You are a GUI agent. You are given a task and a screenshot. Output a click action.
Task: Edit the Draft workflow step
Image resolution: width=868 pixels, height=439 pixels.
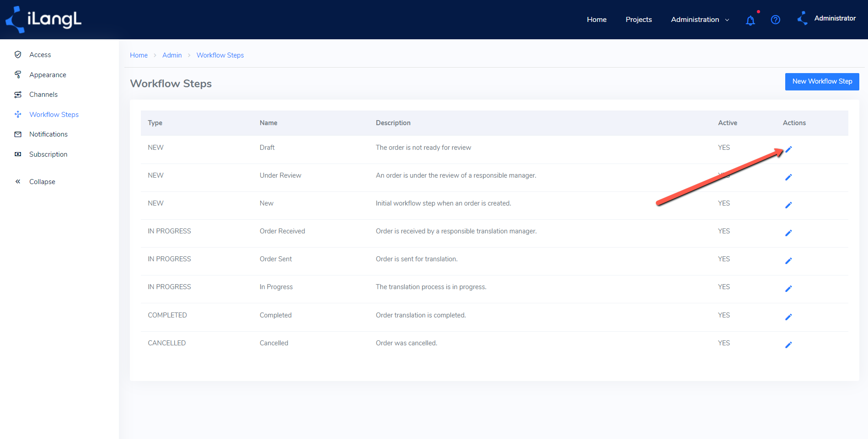coord(788,149)
